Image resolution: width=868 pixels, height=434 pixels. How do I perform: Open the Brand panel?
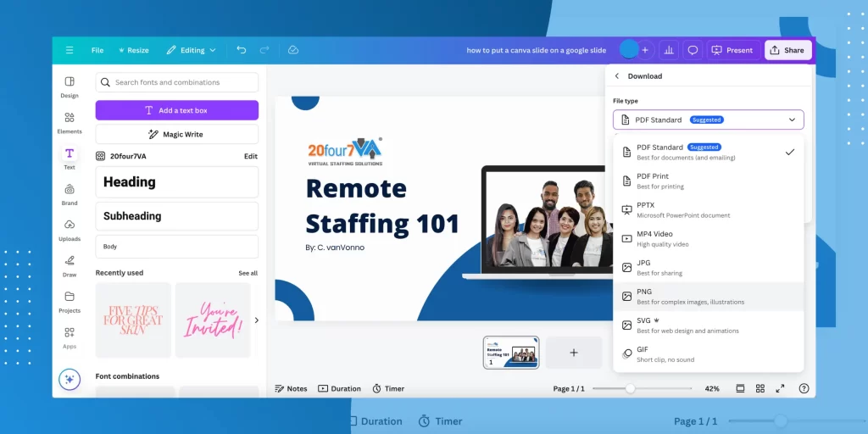(70, 192)
